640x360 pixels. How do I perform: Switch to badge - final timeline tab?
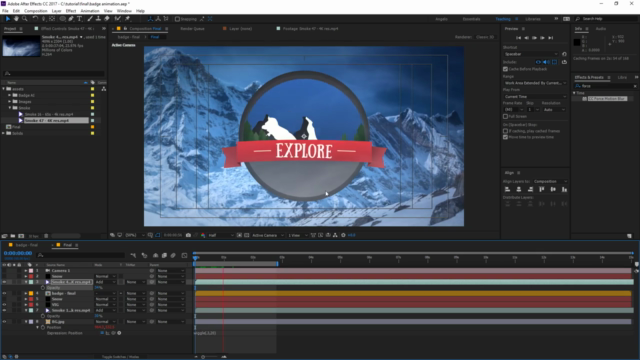pos(27,245)
